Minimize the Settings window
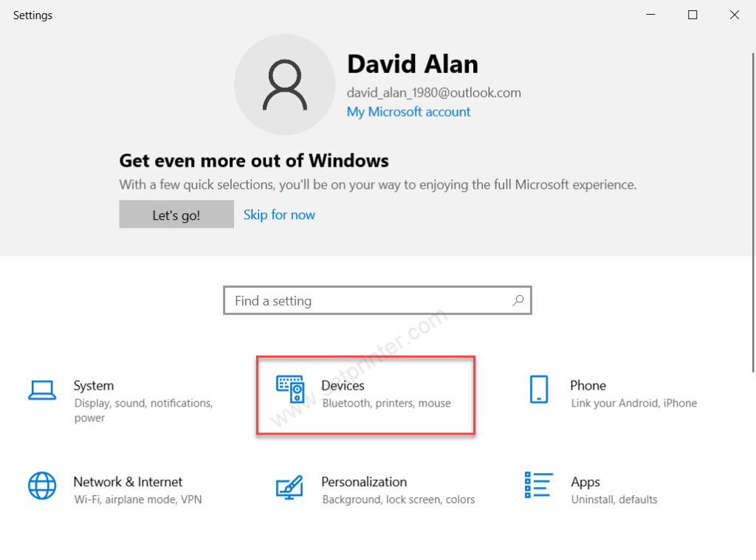 point(650,15)
